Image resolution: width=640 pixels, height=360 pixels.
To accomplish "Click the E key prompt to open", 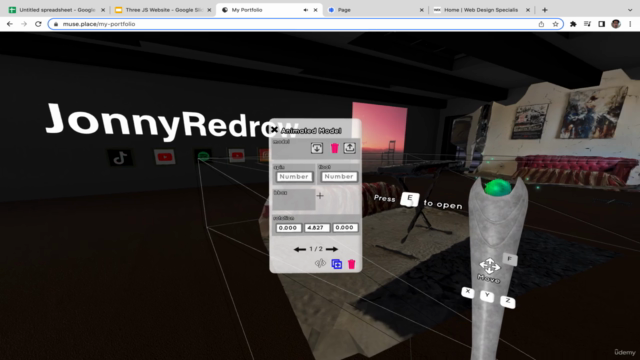I will tap(410, 199).
